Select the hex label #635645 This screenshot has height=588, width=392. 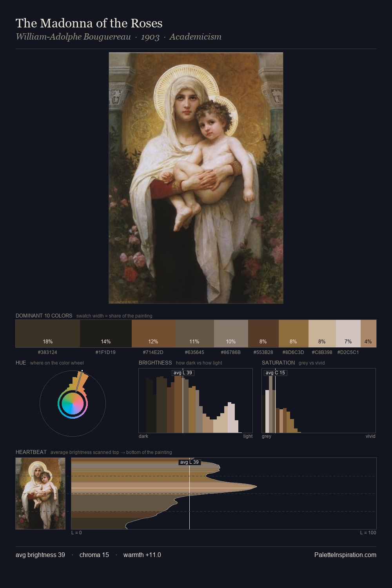pyautogui.click(x=194, y=352)
